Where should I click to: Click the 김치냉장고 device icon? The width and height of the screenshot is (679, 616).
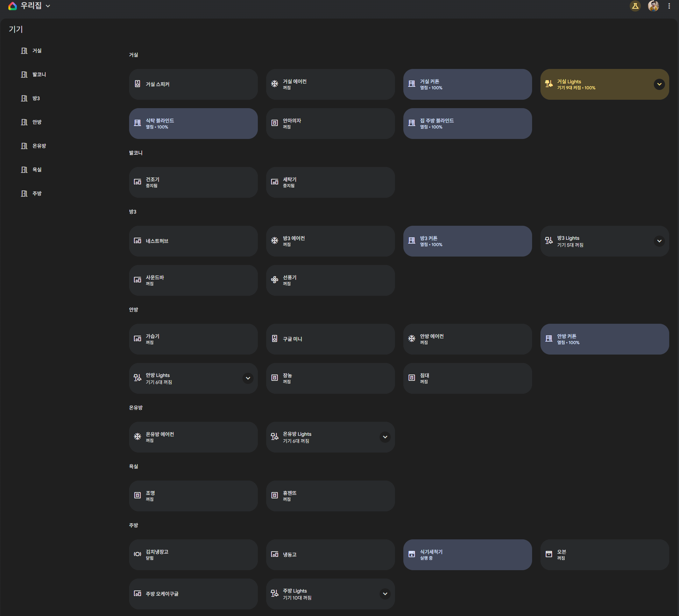[137, 554]
